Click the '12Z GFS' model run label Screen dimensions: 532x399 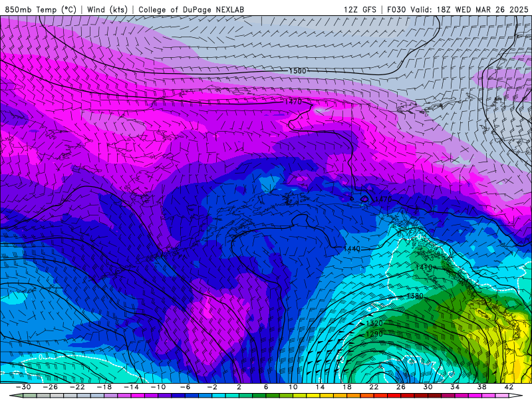[360, 9]
